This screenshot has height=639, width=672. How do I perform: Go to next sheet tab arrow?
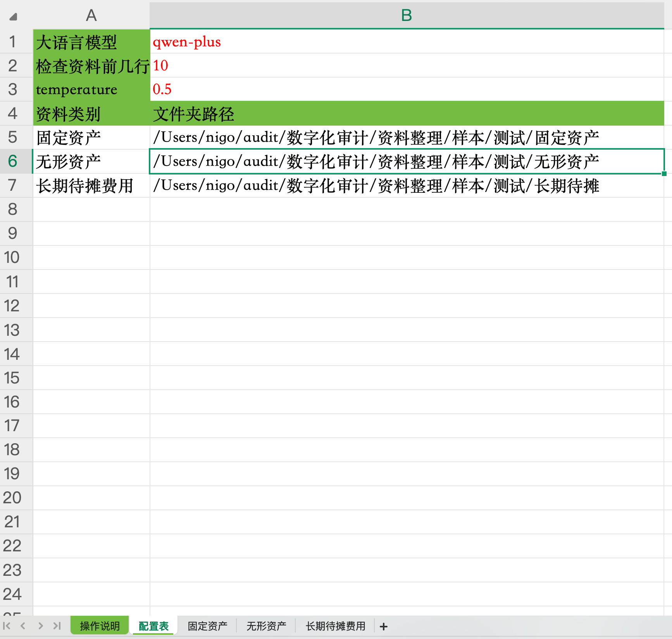click(40, 626)
